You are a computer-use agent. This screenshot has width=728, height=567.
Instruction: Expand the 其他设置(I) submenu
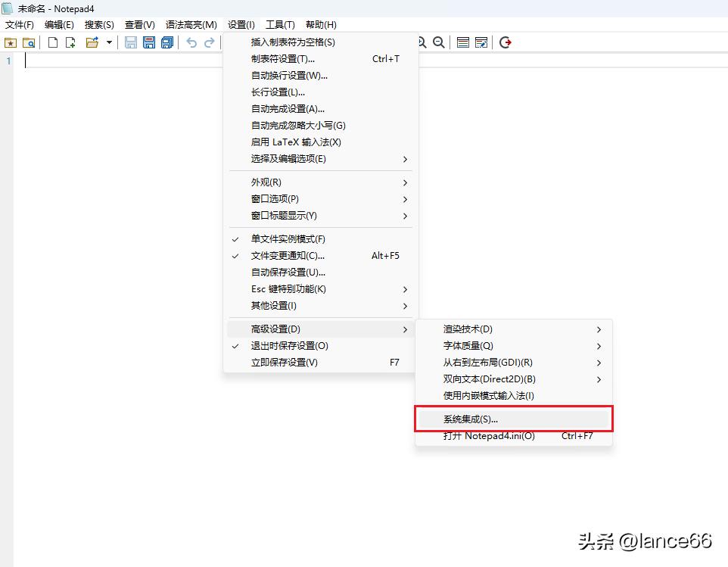(321, 306)
